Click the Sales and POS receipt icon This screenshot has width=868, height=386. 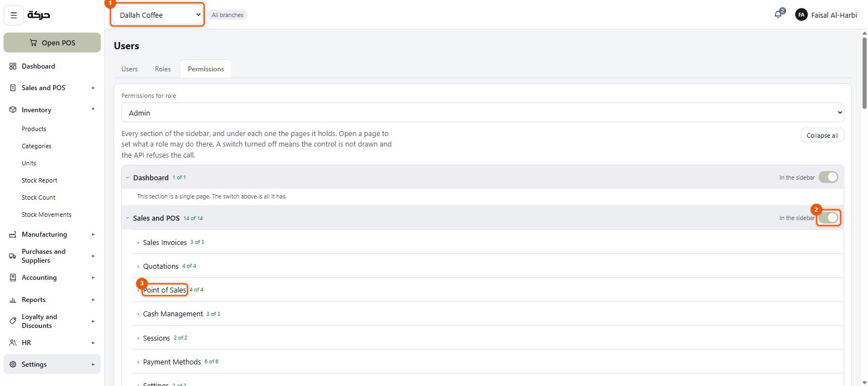[13, 88]
